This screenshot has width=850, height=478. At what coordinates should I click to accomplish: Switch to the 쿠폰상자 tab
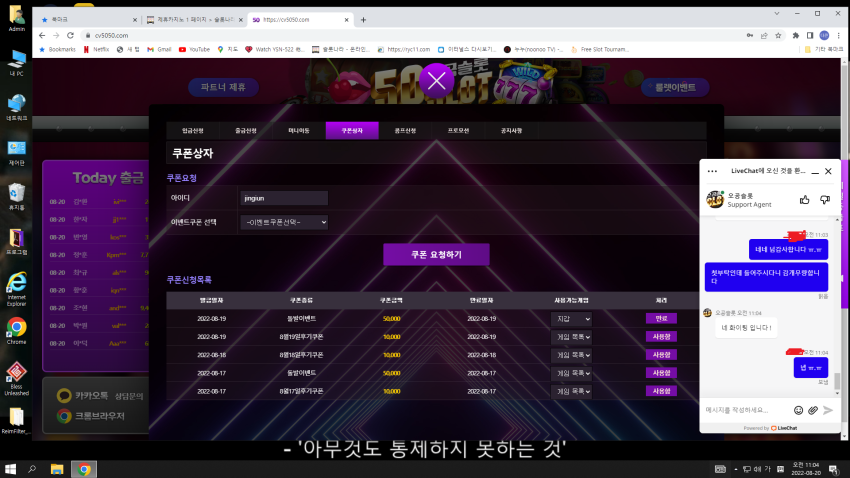pyautogui.click(x=352, y=131)
